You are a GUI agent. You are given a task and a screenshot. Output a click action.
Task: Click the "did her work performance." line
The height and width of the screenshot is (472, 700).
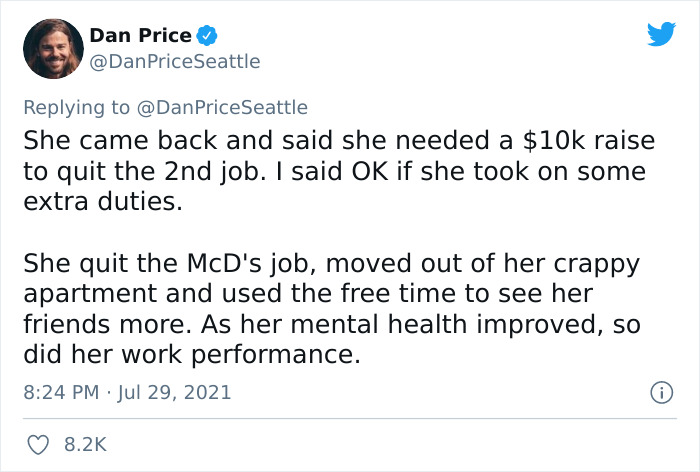(190, 357)
